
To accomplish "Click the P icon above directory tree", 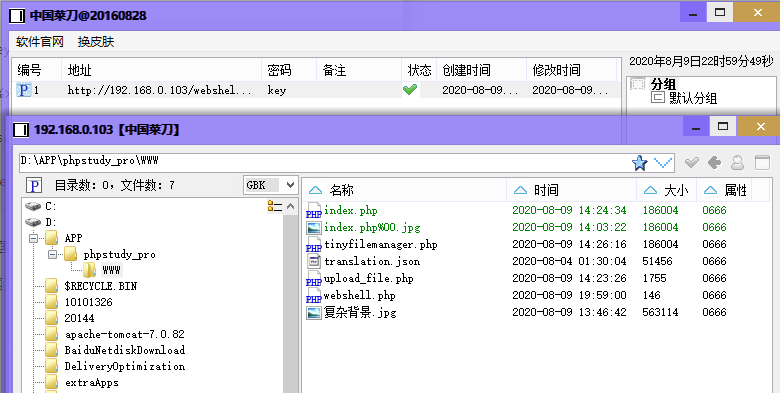I will point(34,186).
